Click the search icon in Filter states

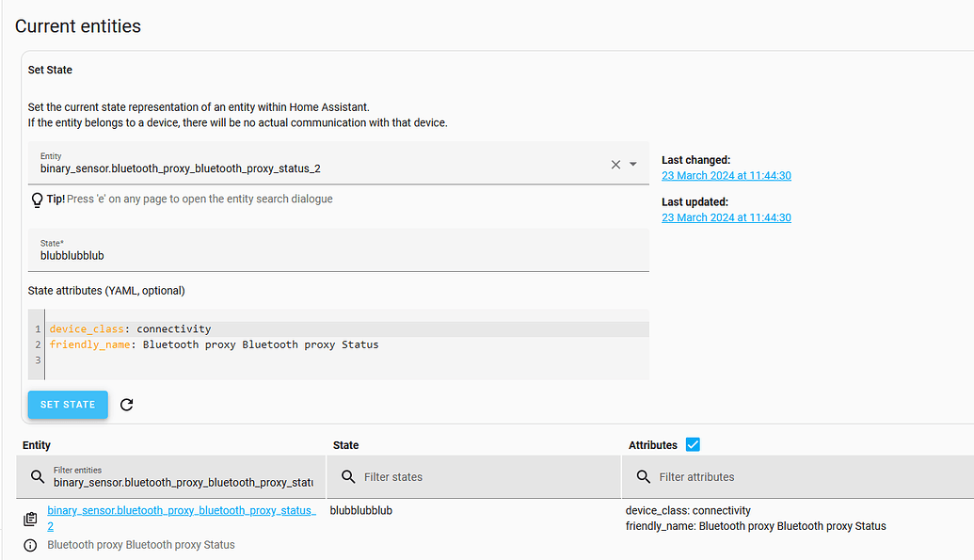(348, 477)
